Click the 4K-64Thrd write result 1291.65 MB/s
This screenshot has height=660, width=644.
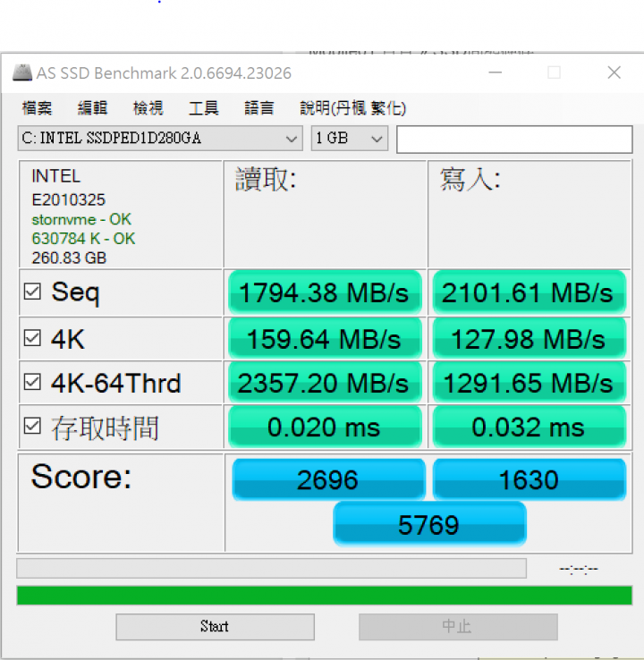pos(530,383)
